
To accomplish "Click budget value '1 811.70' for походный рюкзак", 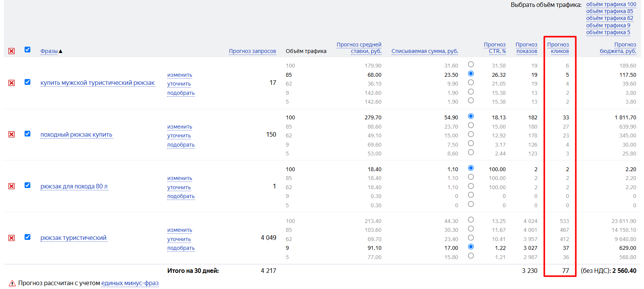I will [626, 117].
